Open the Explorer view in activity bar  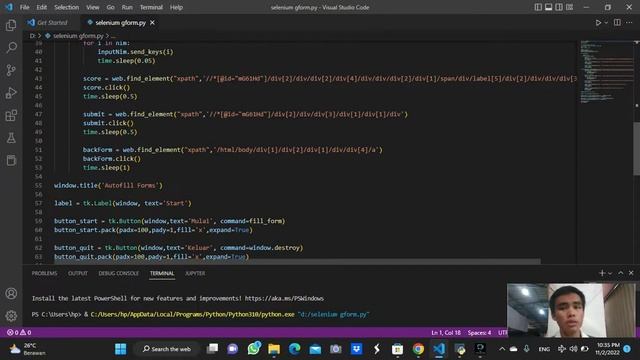coord(11,25)
